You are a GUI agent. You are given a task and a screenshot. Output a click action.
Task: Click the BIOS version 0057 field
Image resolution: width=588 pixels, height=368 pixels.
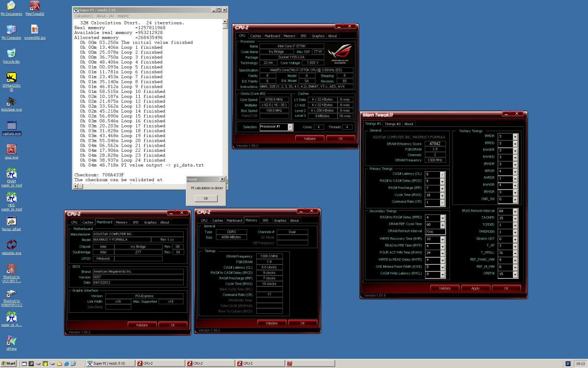click(138, 277)
